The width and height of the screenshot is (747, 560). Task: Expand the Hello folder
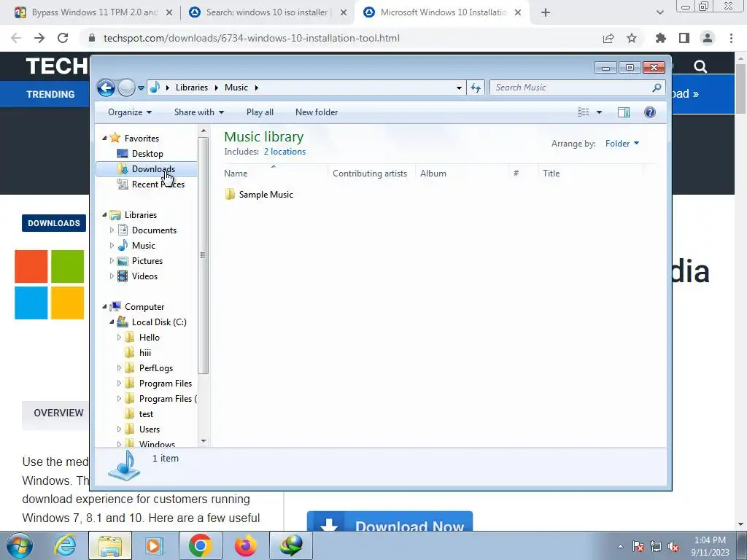coord(119,338)
